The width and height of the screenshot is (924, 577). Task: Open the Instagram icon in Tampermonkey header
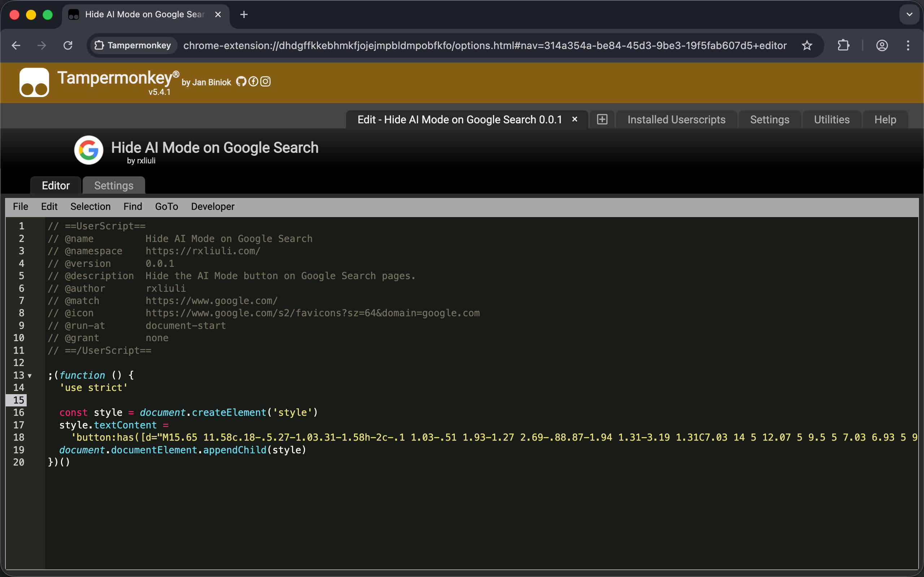point(265,81)
